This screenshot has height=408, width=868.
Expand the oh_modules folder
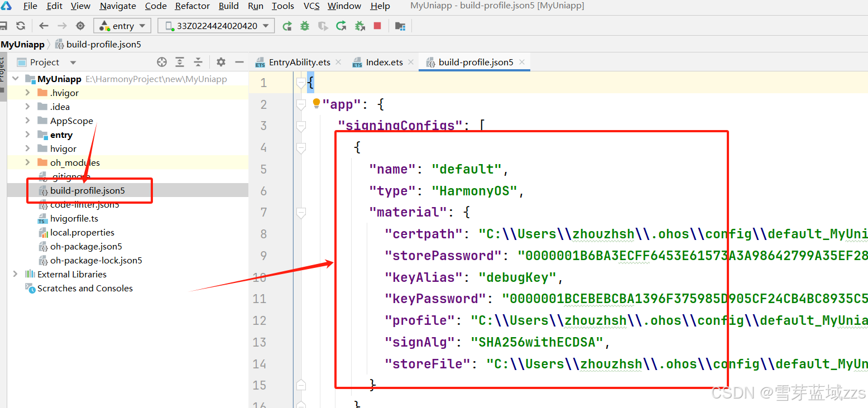point(27,162)
